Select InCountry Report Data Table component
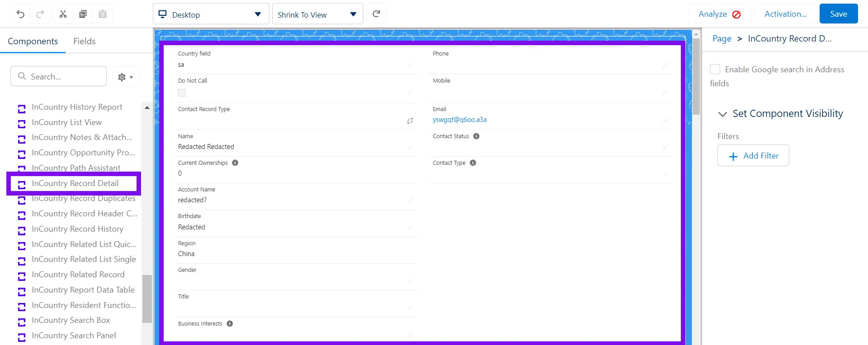The height and width of the screenshot is (345, 868). 83,290
